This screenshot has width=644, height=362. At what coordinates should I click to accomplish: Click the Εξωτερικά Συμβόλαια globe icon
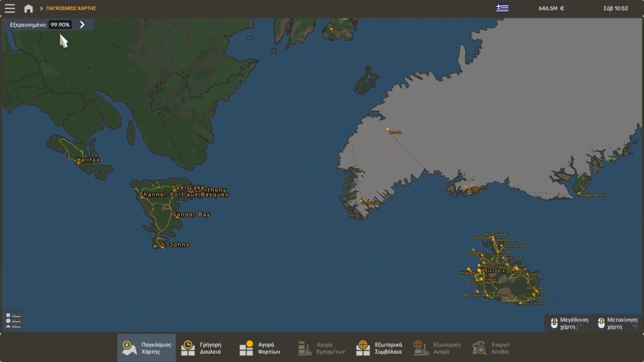click(x=363, y=348)
